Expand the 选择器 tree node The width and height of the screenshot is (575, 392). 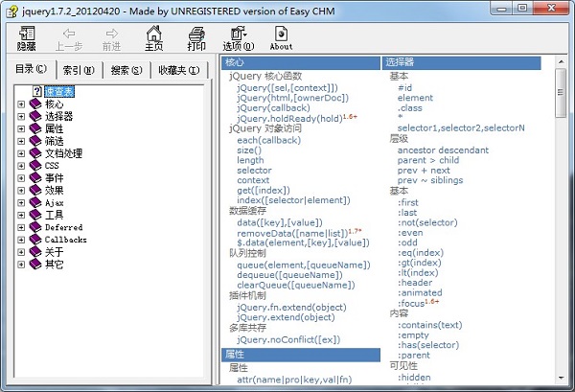(21, 117)
